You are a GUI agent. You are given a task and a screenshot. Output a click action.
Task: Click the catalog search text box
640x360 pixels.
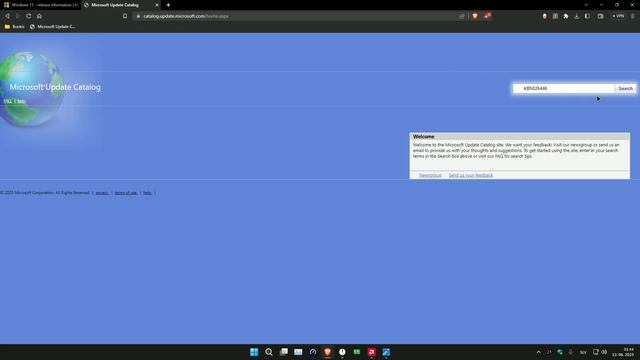pos(564,88)
